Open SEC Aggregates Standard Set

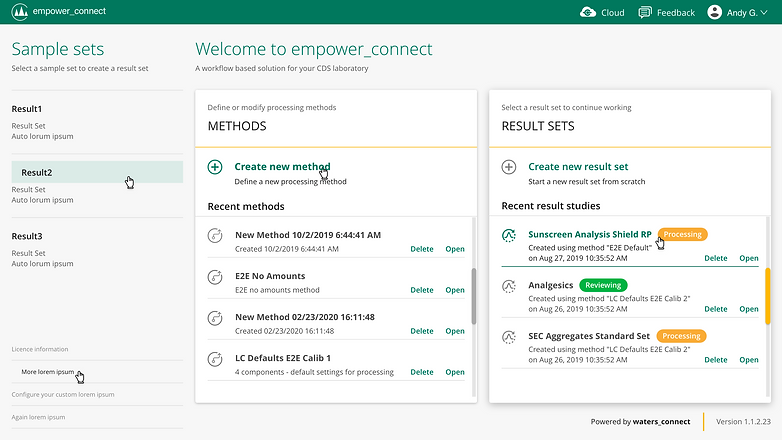749,360
